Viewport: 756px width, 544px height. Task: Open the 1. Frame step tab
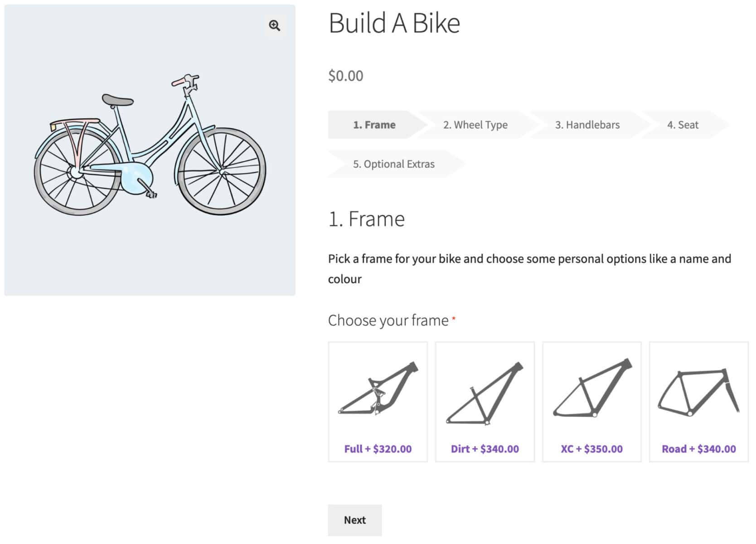pyautogui.click(x=374, y=125)
